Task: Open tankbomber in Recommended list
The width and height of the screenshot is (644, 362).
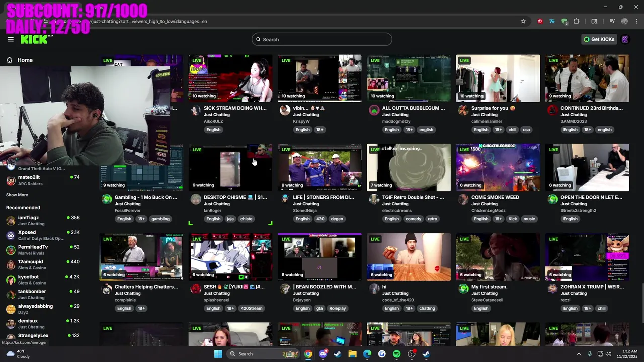Action: click(x=43, y=294)
